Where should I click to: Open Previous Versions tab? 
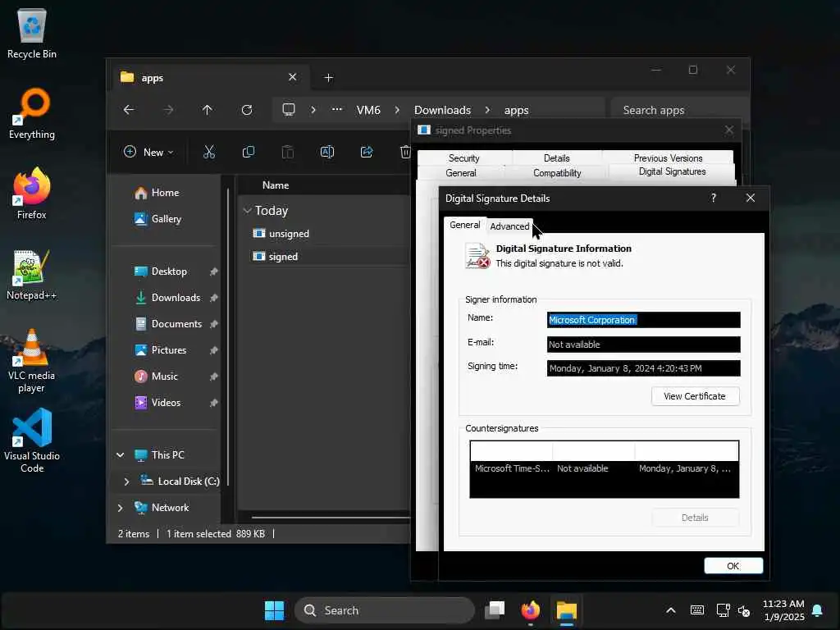click(x=668, y=158)
